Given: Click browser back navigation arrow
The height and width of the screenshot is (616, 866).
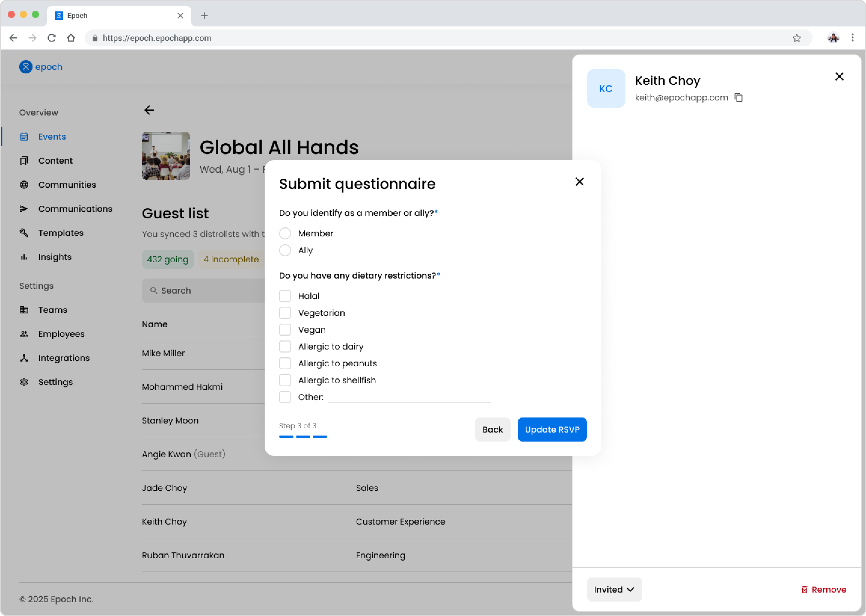Looking at the screenshot, I should tap(13, 38).
